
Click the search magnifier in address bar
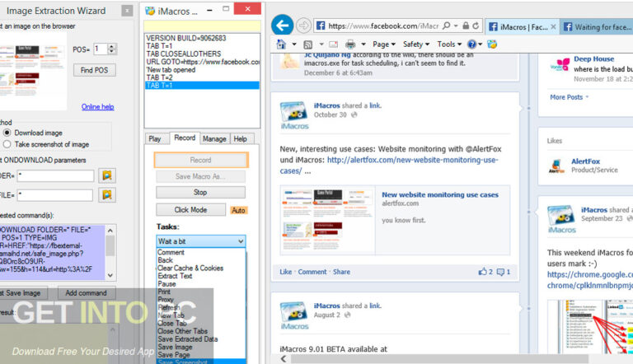(446, 26)
